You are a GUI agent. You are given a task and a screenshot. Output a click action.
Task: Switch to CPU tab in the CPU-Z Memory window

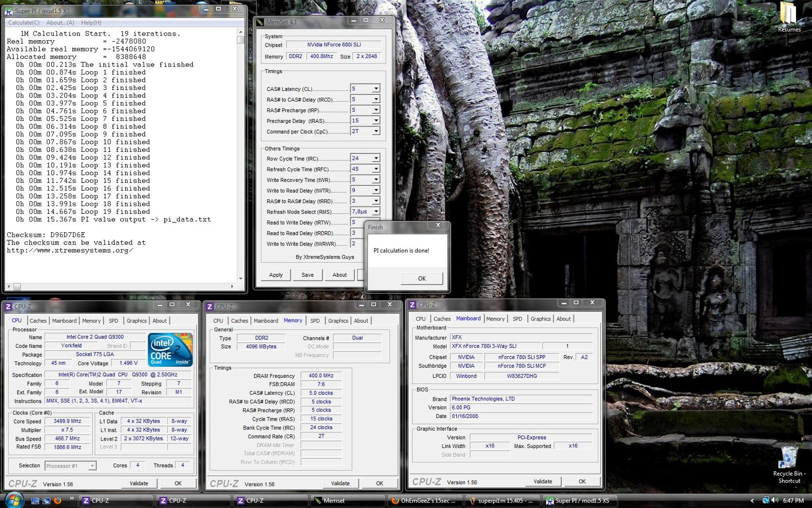tap(218, 321)
